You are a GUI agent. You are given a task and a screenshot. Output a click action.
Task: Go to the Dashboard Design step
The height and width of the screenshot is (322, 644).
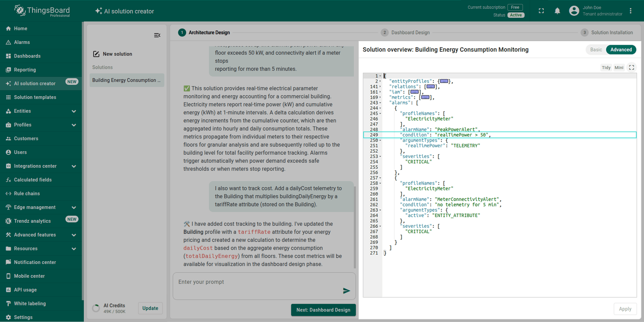click(x=410, y=33)
